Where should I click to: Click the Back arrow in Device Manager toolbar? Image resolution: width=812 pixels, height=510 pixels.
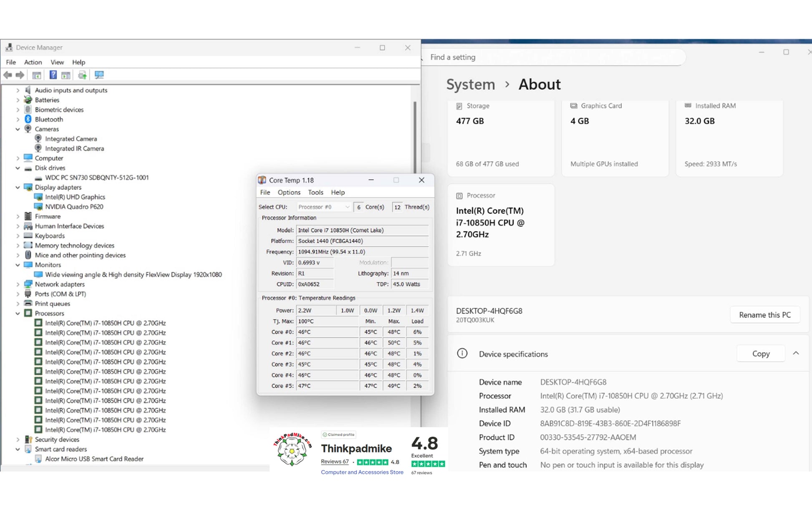(x=8, y=75)
